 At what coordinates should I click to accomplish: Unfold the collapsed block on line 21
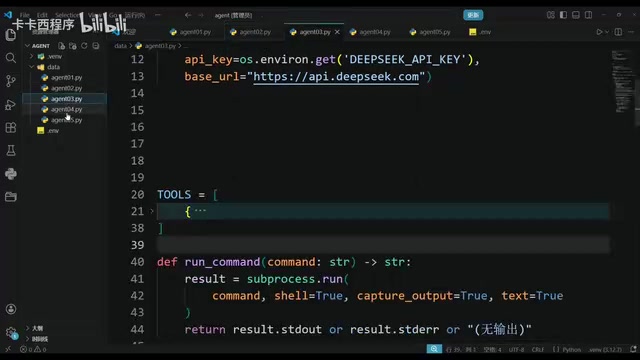(152, 211)
